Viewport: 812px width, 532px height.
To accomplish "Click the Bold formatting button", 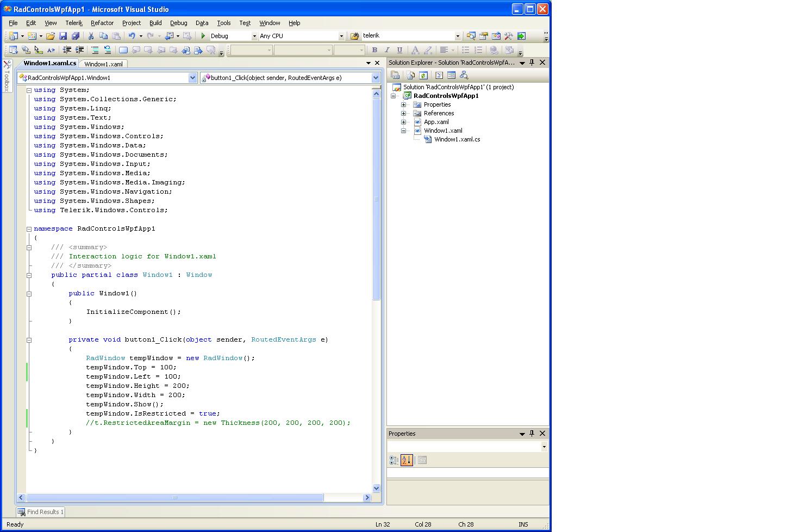I will 374,50.
